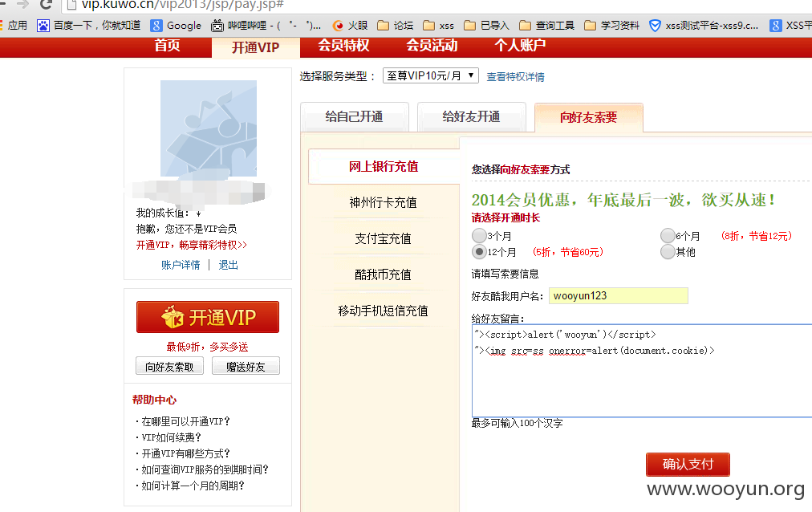Click the 向好友索取 button
812x512 pixels.
pyautogui.click(x=169, y=367)
